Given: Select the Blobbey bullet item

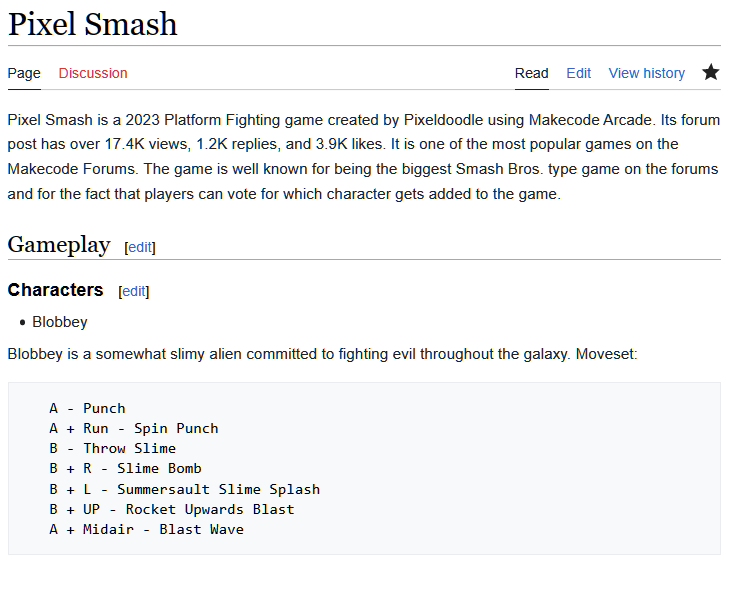Looking at the screenshot, I should (x=59, y=322).
